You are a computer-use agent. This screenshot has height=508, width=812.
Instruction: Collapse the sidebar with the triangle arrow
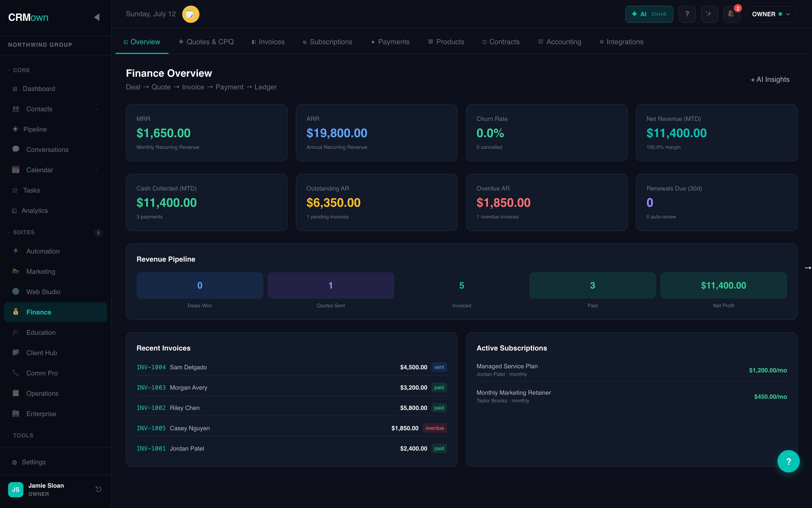(x=97, y=17)
